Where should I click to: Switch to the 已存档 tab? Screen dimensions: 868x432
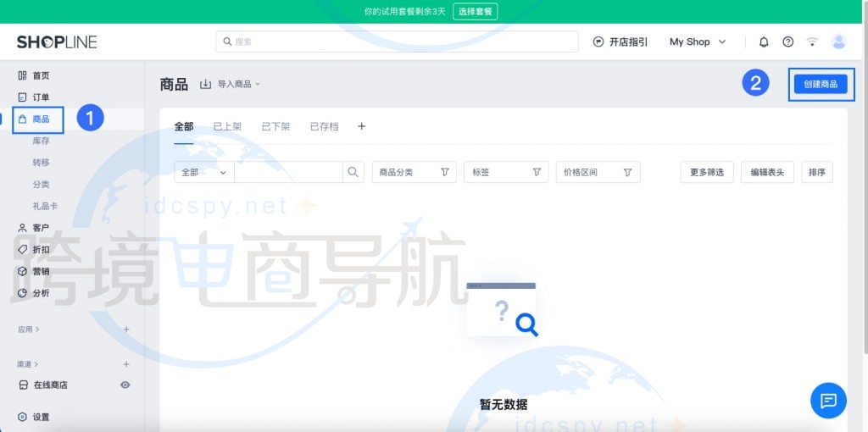tap(324, 127)
